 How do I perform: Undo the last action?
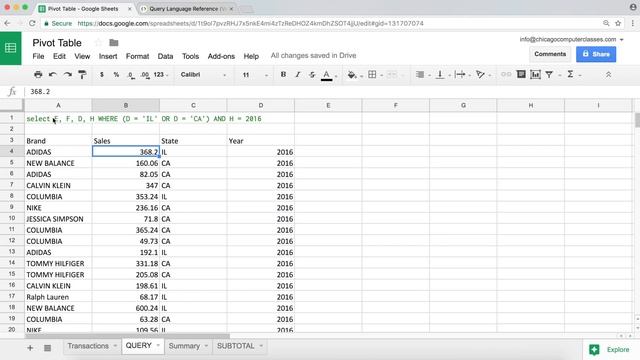point(53,74)
